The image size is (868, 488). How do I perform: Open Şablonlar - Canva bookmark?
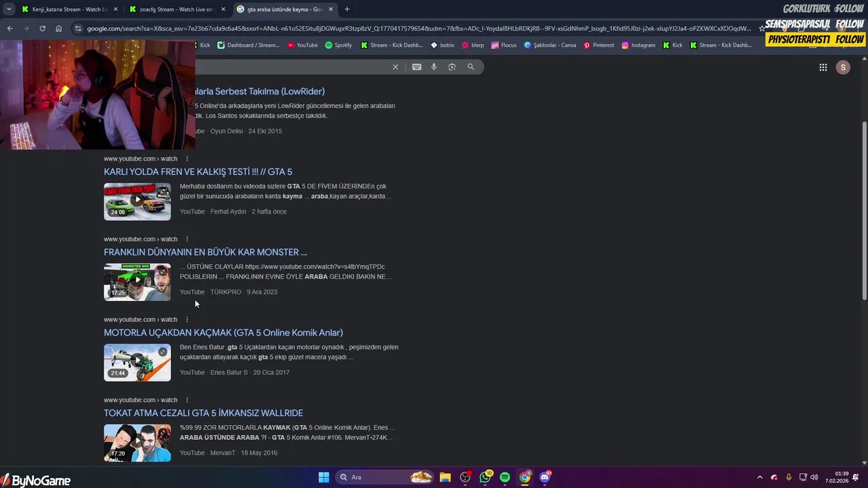pyautogui.click(x=550, y=45)
